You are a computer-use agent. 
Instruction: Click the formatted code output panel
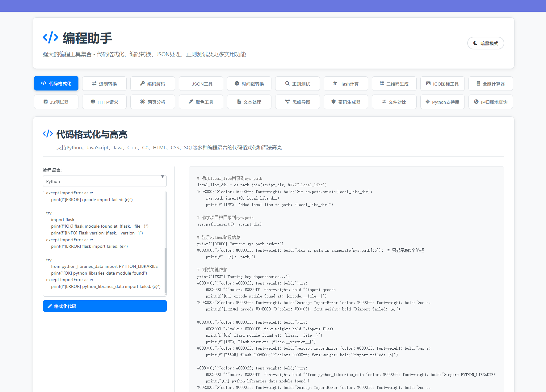pyautogui.click(x=346, y=279)
